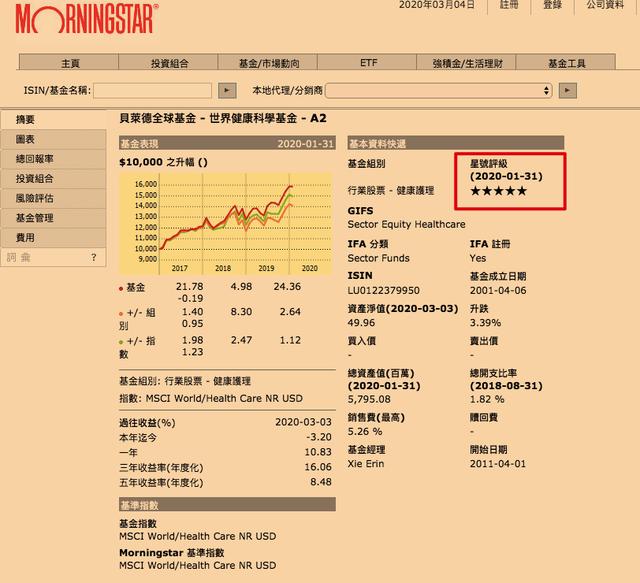640x583 pixels.
Task: Click fund 2018 return value 4.98
Action: click(241, 286)
